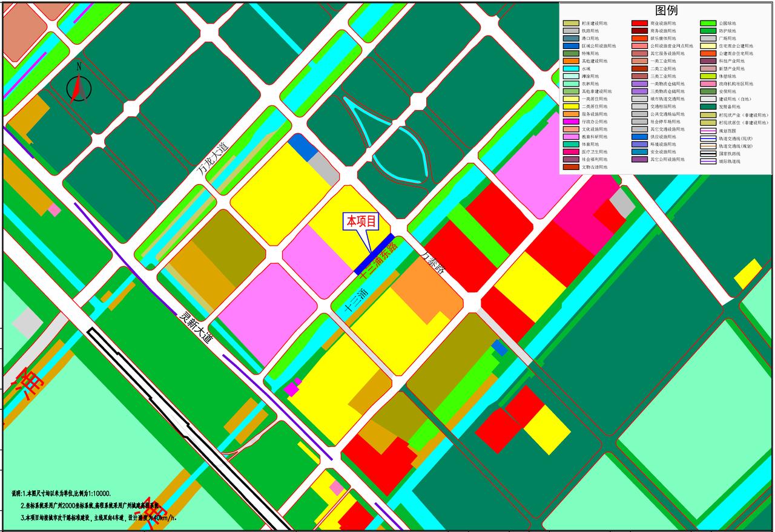
Task: Select the 娱乐康体用地 legend swatch
Action: (x=640, y=39)
